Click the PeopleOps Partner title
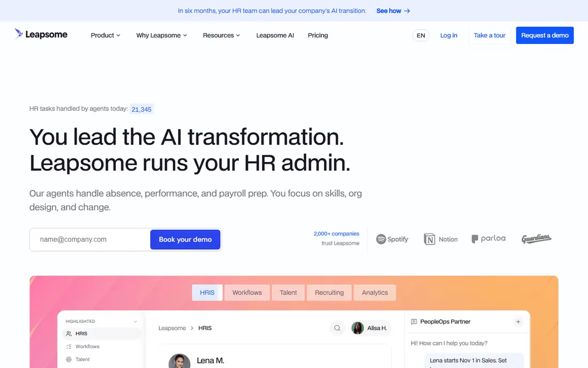 (445, 321)
